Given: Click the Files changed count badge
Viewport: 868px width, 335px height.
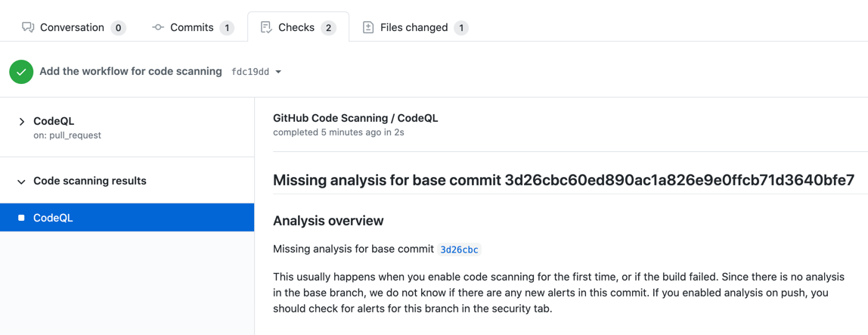Looking at the screenshot, I should (x=461, y=28).
